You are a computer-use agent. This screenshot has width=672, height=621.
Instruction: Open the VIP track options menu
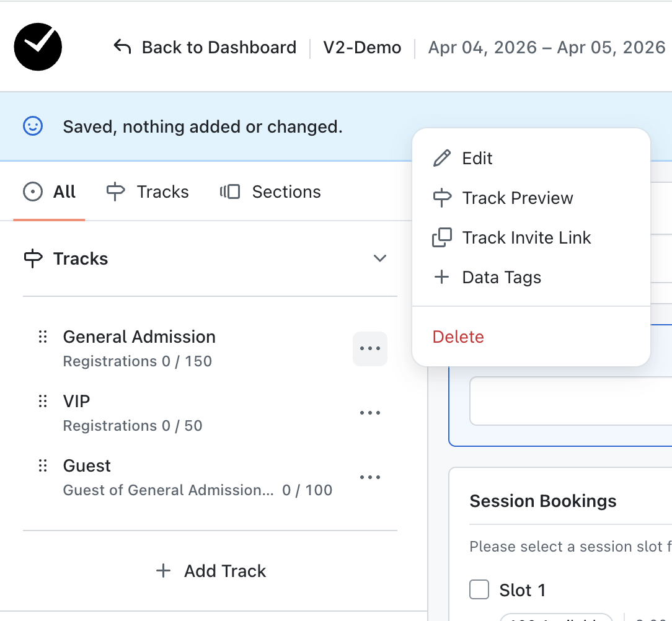pos(370,413)
